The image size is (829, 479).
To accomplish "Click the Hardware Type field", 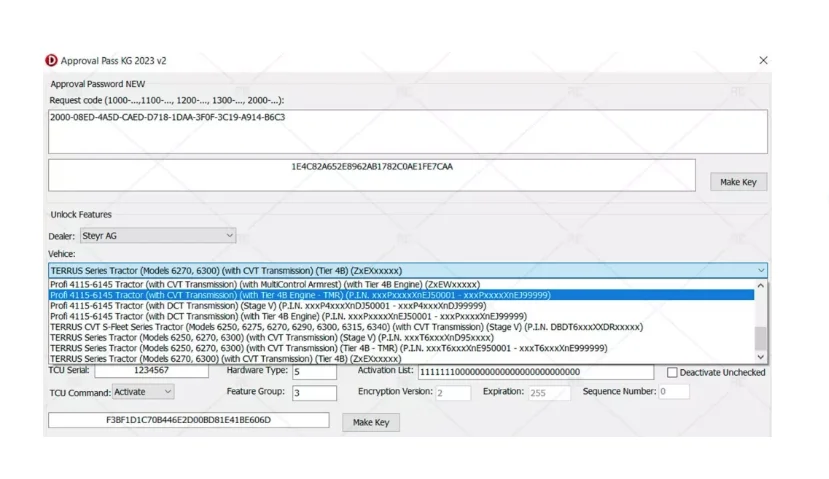I will pos(314,372).
